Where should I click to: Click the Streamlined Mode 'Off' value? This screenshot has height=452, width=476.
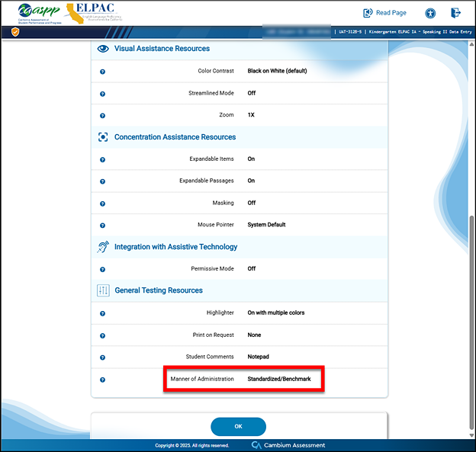(x=252, y=93)
